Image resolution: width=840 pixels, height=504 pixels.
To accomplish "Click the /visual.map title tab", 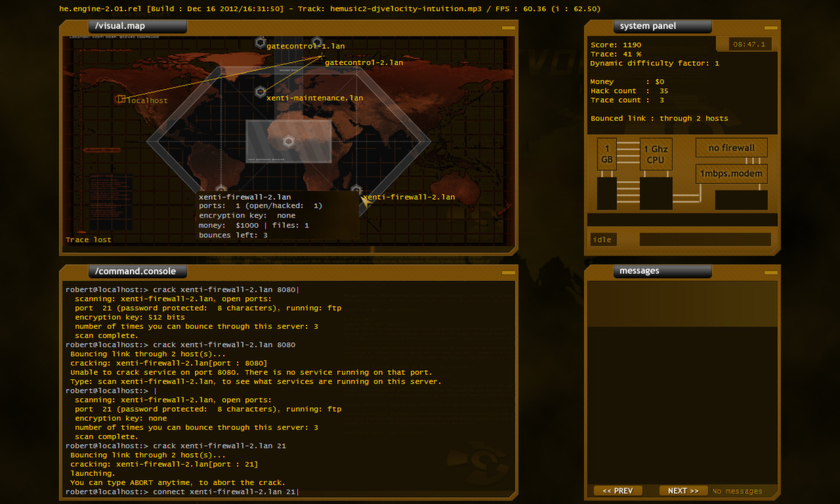I will coord(136,27).
